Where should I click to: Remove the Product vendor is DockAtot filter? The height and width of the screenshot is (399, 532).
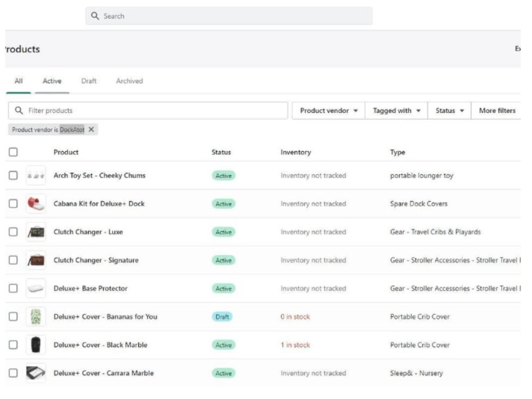coord(92,129)
